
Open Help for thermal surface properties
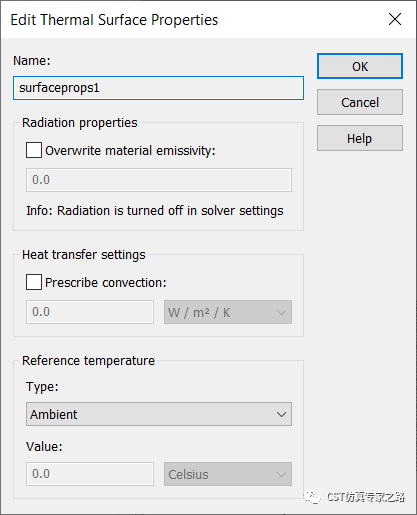pos(360,138)
